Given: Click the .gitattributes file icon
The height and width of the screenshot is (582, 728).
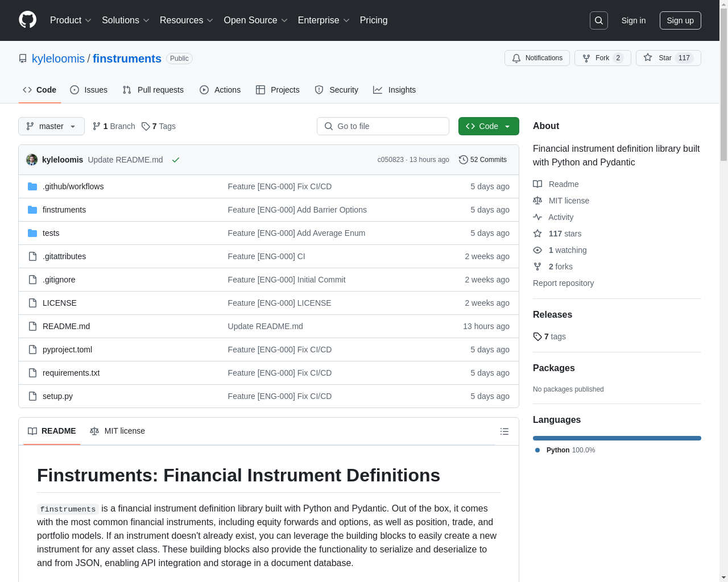Looking at the screenshot, I should [32, 256].
